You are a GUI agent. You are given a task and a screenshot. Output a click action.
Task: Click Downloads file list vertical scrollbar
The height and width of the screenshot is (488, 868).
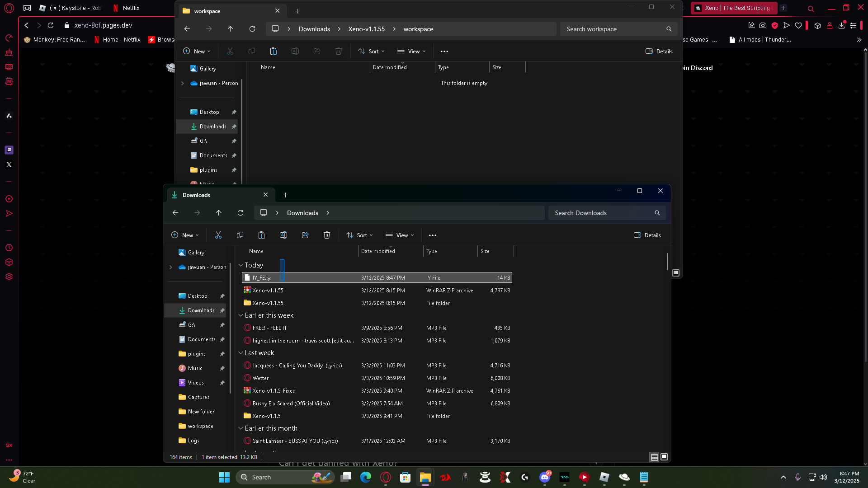point(667,261)
